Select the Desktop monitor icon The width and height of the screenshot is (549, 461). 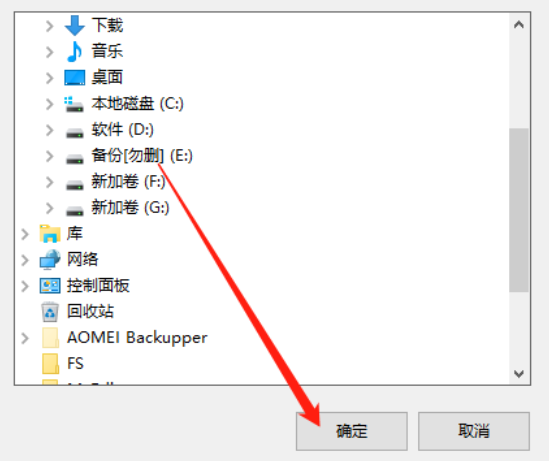click(x=75, y=77)
